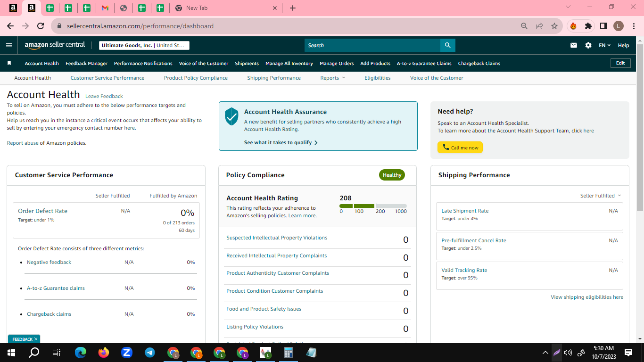This screenshot has width=644, height=362.
Task: Go back with browser back arrow
Action: [x=10, y=26]
